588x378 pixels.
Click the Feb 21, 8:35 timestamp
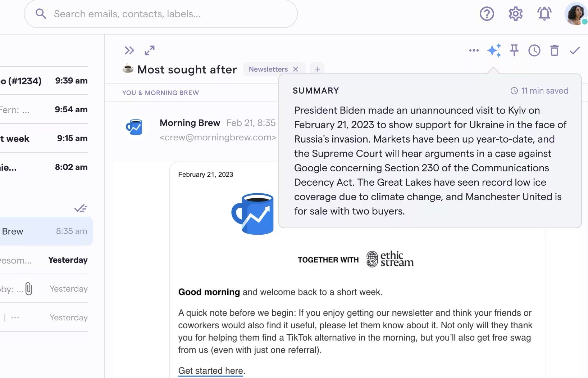pyautogui.click(x=251, y=123)
